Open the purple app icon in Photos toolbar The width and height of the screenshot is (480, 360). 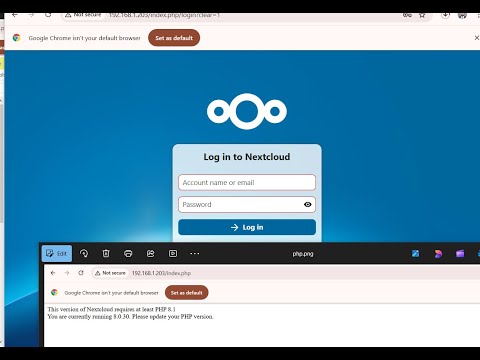click(460, 254)
